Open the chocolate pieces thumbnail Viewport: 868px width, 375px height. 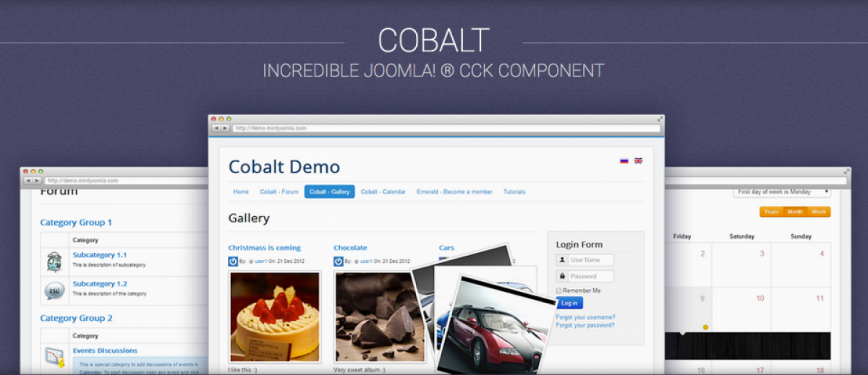click(x=380, y=316)
